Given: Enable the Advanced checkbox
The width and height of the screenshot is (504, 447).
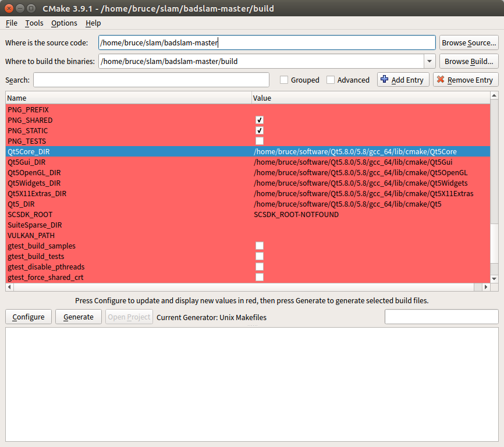Looking at the screenshot, I should click(x=331, y=80).
